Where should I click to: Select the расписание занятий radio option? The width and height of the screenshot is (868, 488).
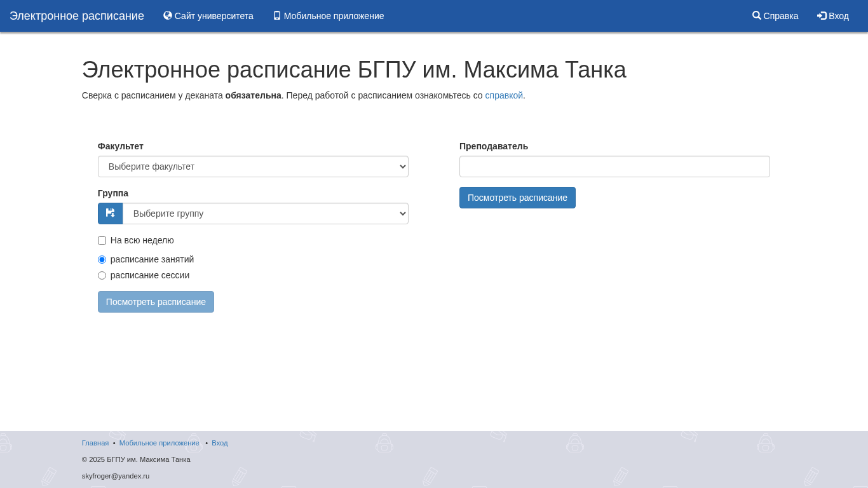[102, 259]
